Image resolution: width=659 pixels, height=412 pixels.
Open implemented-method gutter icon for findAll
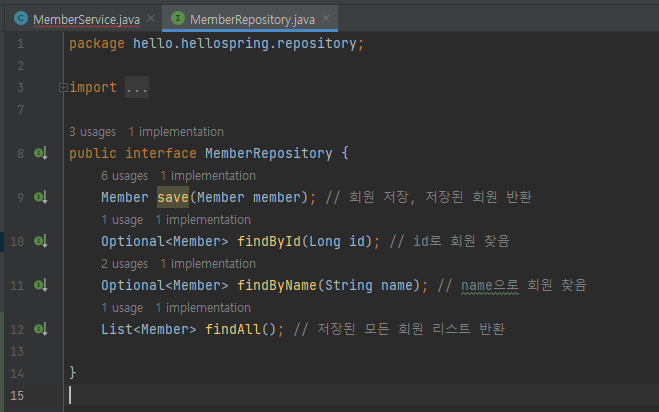pyautogui.click(x=41, y=329)
